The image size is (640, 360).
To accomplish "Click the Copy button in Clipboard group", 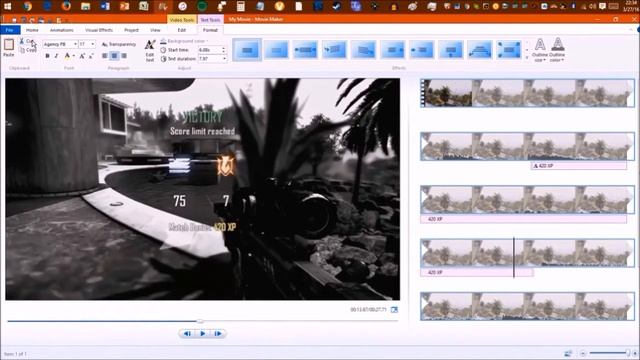I will tap(28, 50).
